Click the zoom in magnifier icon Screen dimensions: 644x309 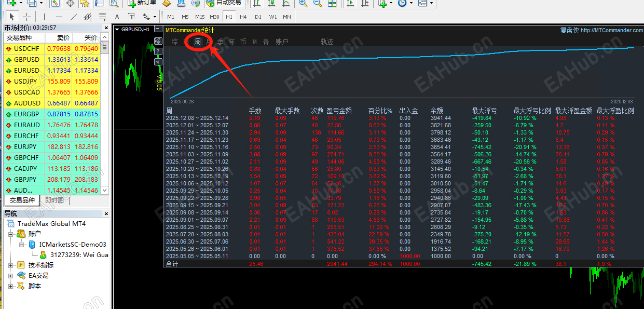coord(303,3)
